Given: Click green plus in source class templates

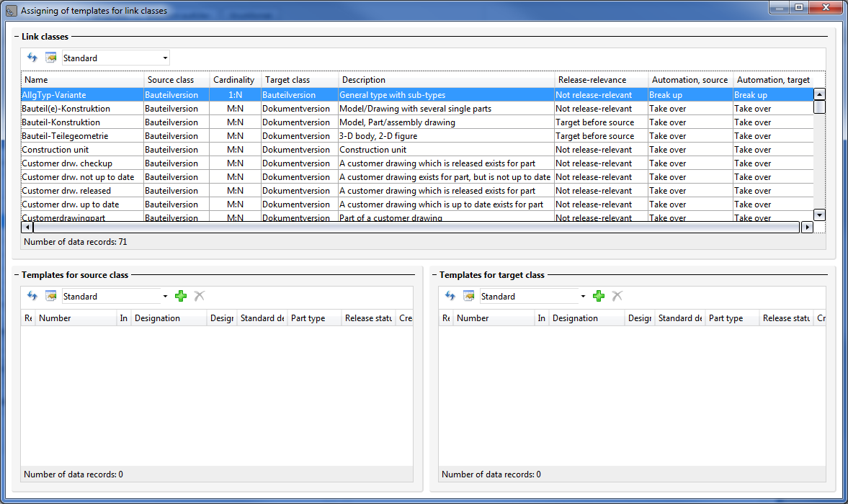Looking at the screenshot, I should coord(181,296).
